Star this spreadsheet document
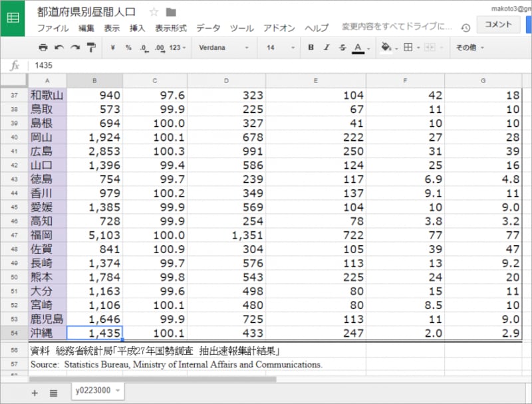The image size is (532, 404). pos(154,12)
